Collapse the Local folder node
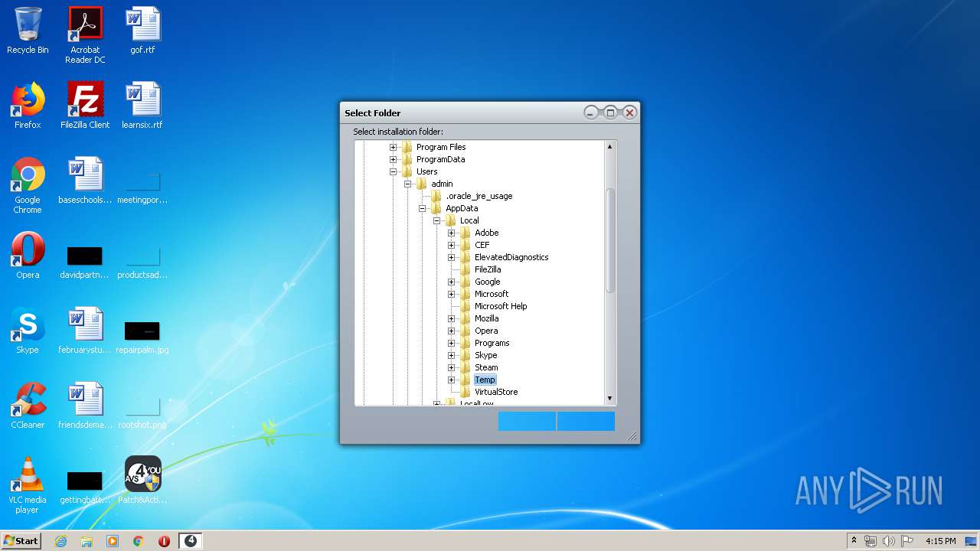This screenshot has width=980, height=551. click(x=436, y=220)
